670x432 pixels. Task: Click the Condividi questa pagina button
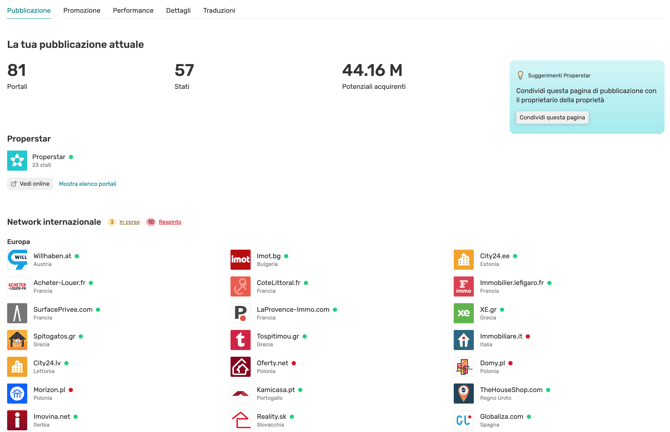point(552,118)
